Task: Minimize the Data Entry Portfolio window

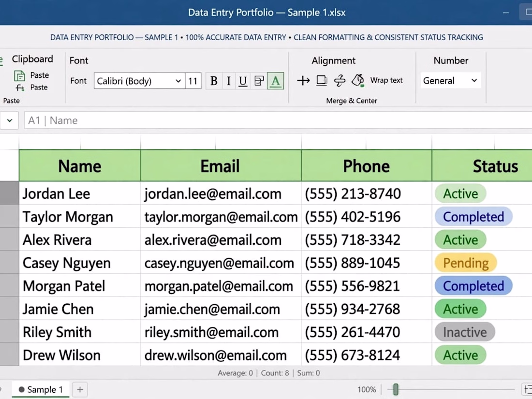Action: (x=506, y=13)
